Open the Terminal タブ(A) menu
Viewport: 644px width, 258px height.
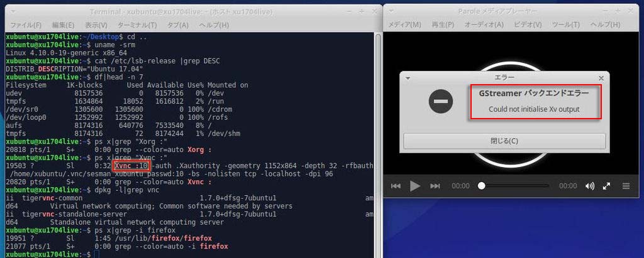tap(178, 25)
